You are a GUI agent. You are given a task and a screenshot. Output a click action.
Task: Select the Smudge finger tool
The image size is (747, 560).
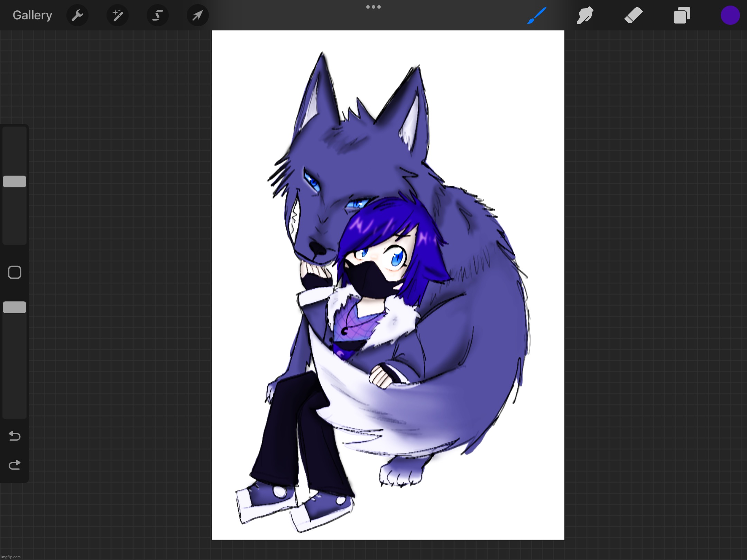(585, 15)
